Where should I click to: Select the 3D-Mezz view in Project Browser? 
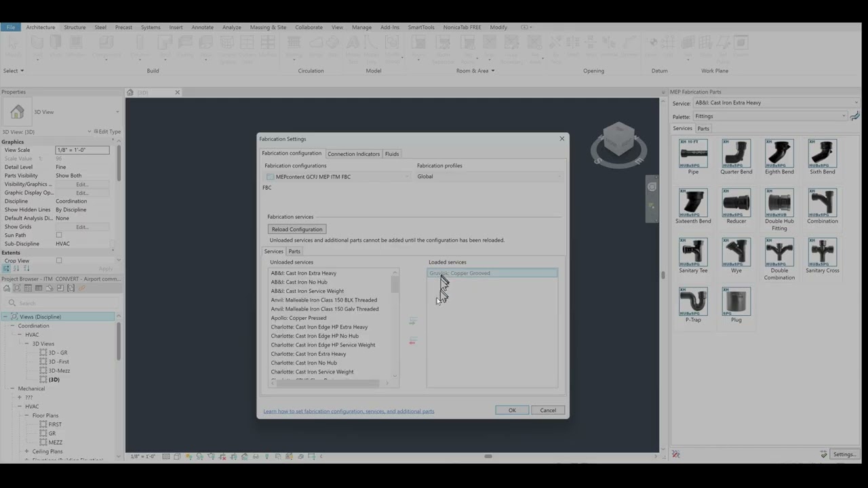tap(59, 371)
